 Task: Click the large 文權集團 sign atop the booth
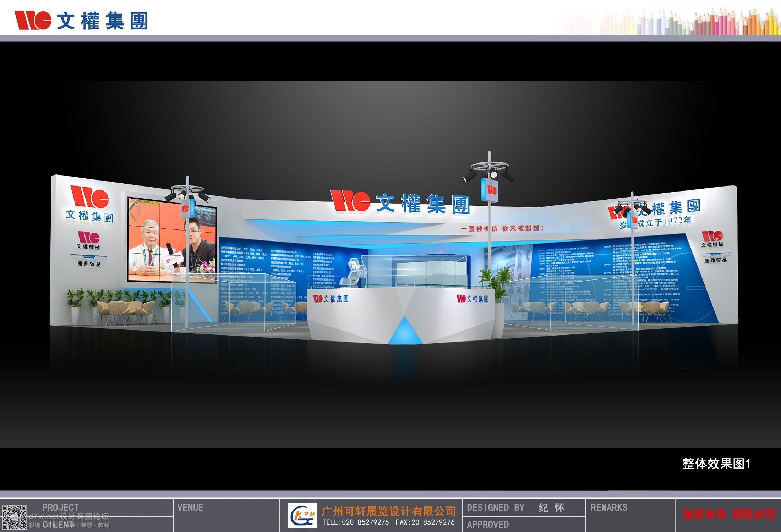pyautogui.click(x=400, y=203)
